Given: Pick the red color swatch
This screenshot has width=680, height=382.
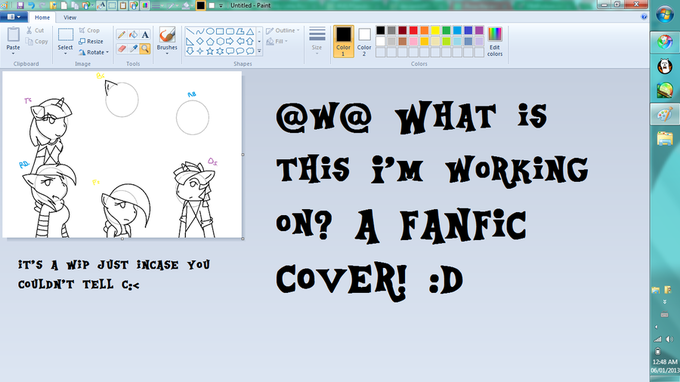Looking at the screenshot, I should click(413, 30).
